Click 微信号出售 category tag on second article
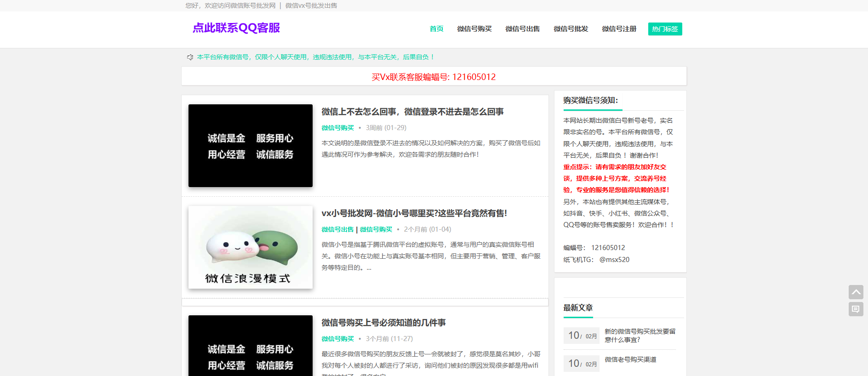The width and height of the screenshot is (868, 376). (337, 229)
